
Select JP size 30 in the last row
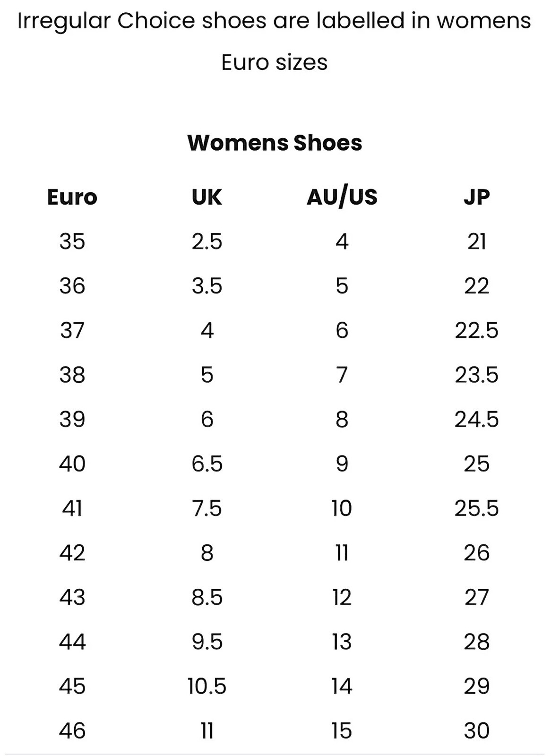click(476, 730)
